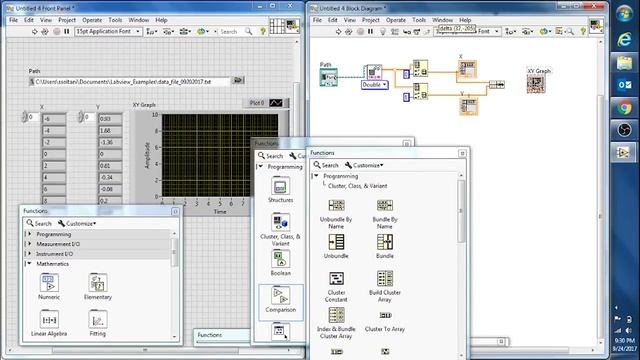
Task: Expand the Measurement I/O category
Action: tap(29, 244)
